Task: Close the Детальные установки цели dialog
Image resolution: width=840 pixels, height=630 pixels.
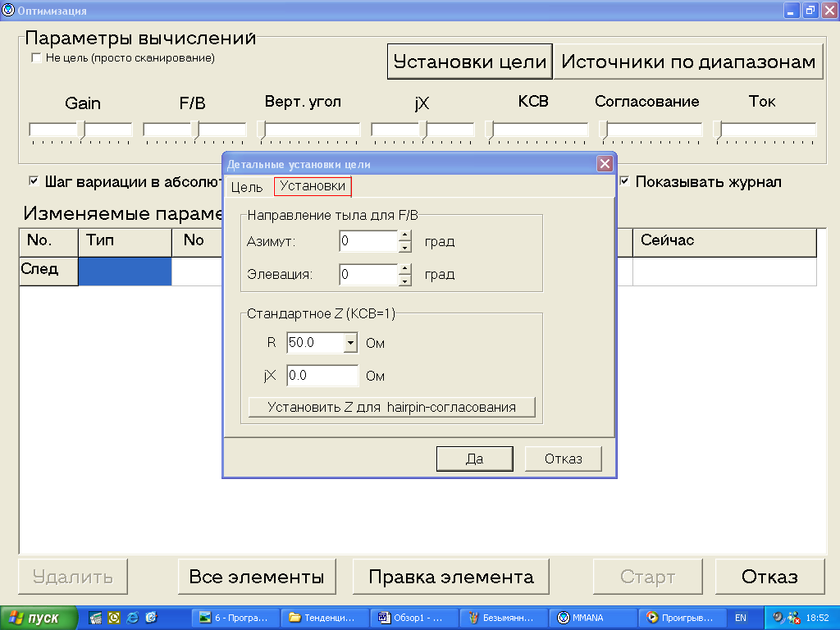Action: [605, 163]
